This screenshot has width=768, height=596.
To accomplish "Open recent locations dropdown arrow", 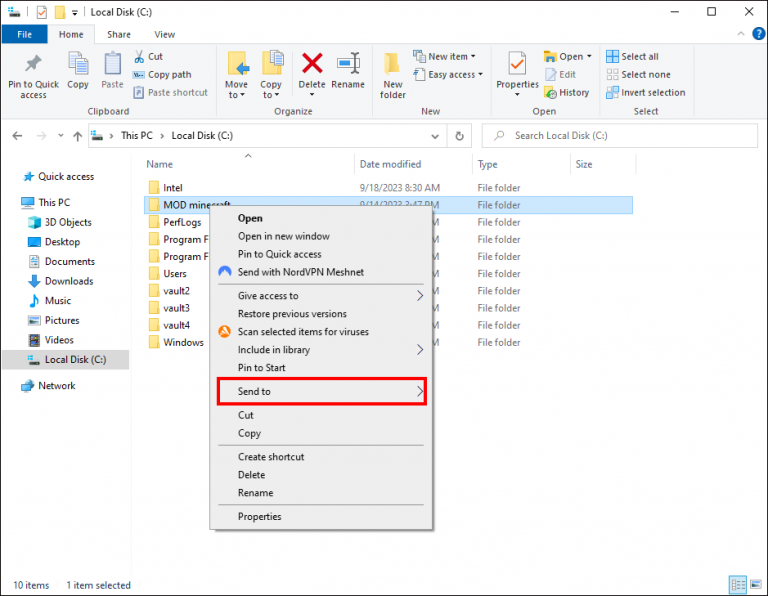I will click(61, 136).
